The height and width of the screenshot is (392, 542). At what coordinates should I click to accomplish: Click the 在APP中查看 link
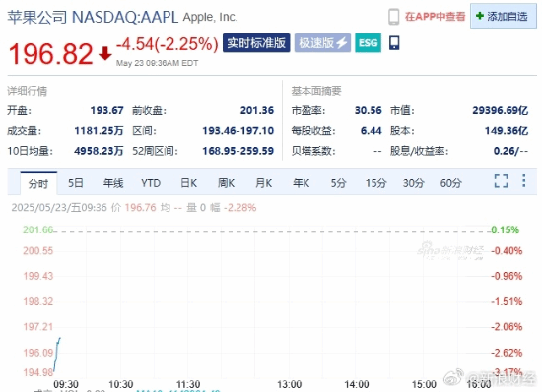(x=436, y=16)
